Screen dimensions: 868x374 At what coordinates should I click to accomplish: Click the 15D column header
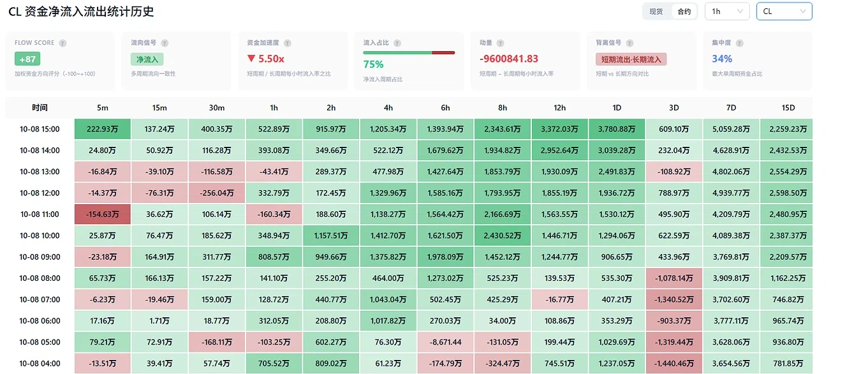pyautogui.click(x=788, y=108)
